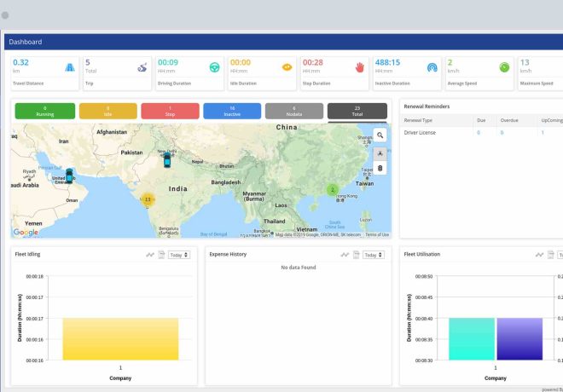Select the red Stop status filter
Screen dimensions: 563x392
click(x=170, y=111)
